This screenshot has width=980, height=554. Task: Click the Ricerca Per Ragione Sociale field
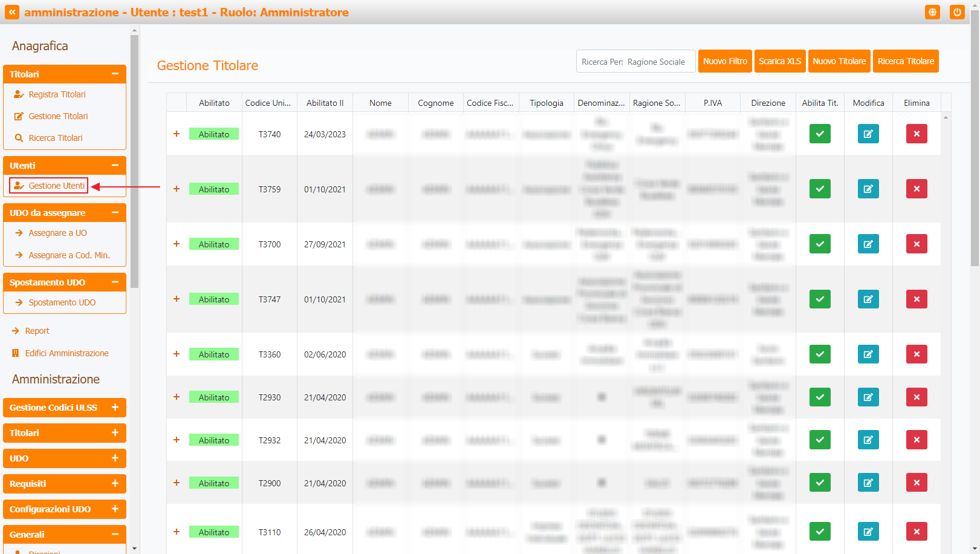(x=635, y=62)
